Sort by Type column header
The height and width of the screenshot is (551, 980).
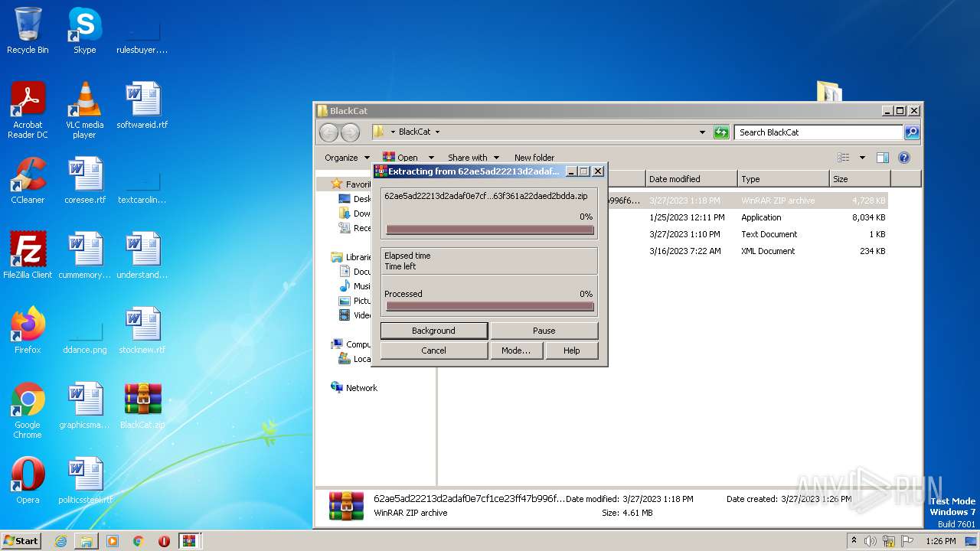[x=783, y=179]
